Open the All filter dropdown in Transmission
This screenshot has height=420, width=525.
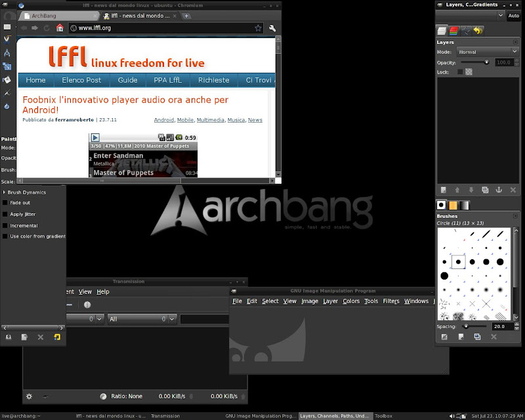pos(142,319)
